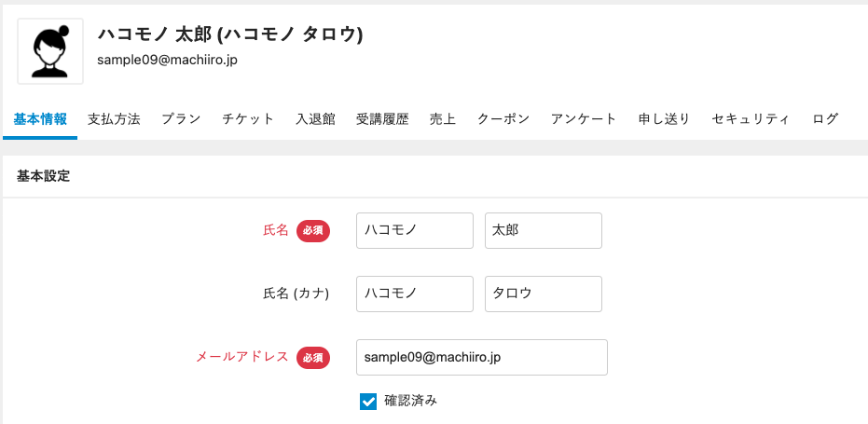The width and height of the screenshot is (868, 424).
Task: View the ログ tab
Action: (x=825, y=119)
